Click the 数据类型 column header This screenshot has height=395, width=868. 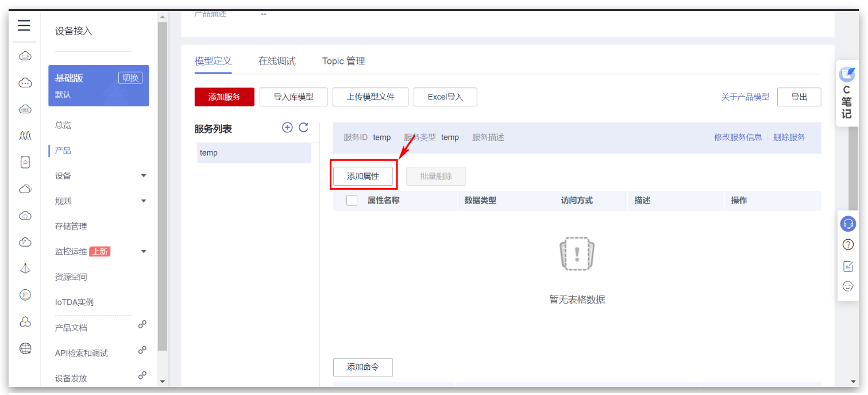pos(480,201)
